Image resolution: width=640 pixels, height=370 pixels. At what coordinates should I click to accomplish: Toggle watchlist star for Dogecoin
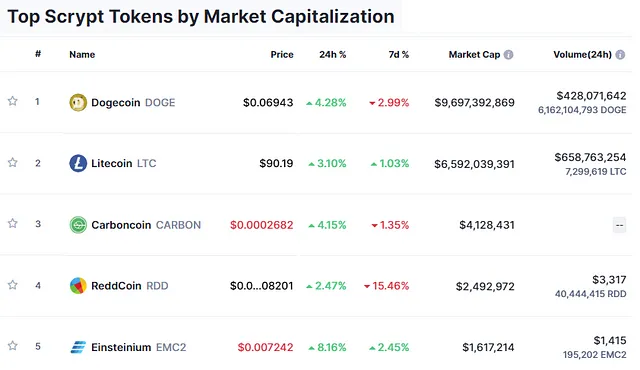coord(13,101)
